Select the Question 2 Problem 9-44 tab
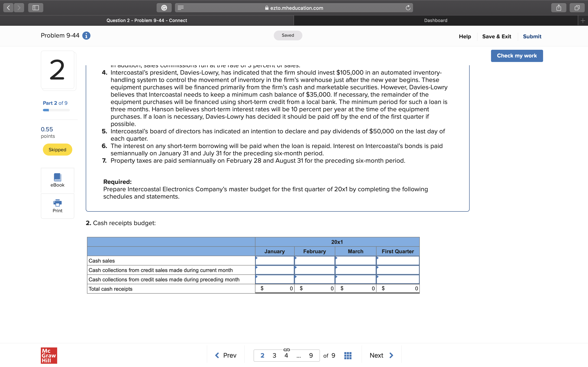Viewport: 588px width, 367px height. [x=147, y=21]
